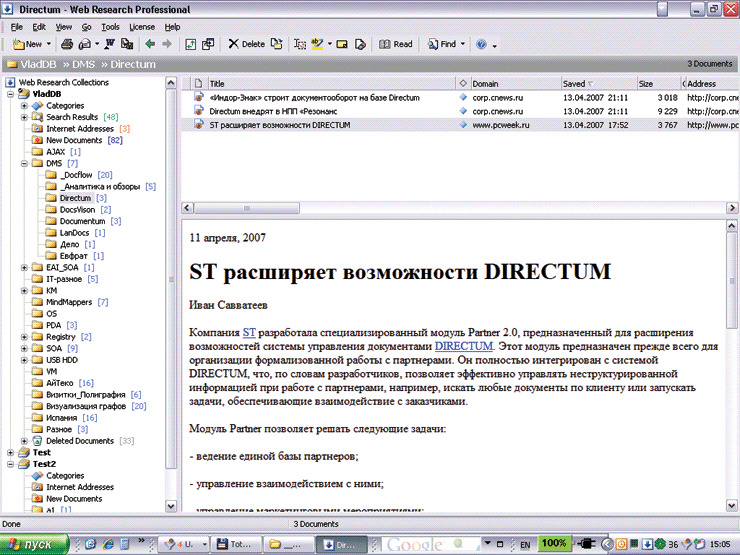Click the move-to-folder icon beside Delete
The image size is (740, 555).
point(277,44)
